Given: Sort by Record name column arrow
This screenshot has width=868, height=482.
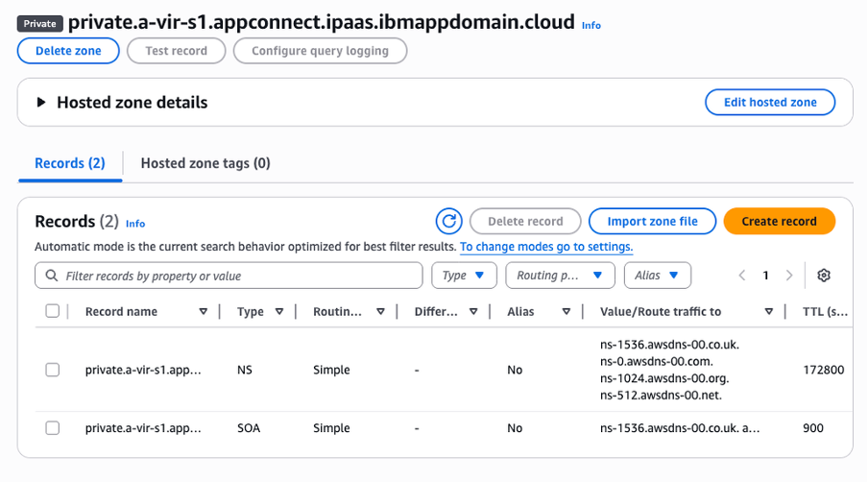Looking at the screenshot, I should pyautogui.click(x=203, y=312).
